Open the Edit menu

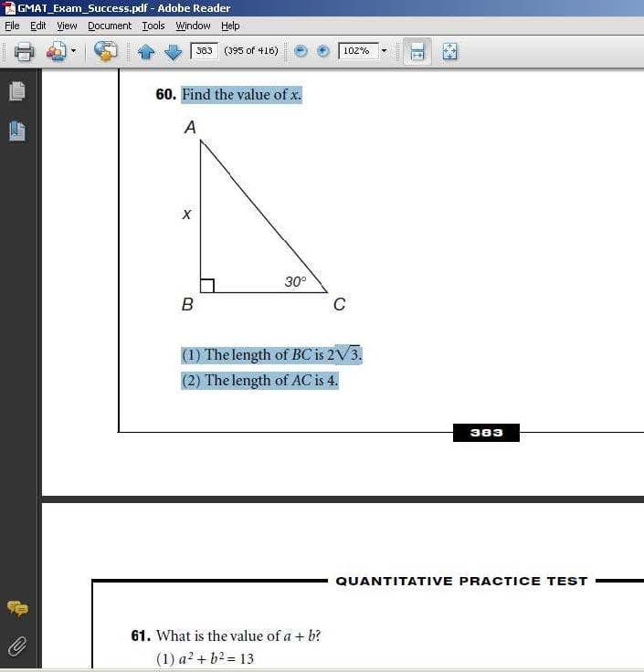click(x=38, y=26)
